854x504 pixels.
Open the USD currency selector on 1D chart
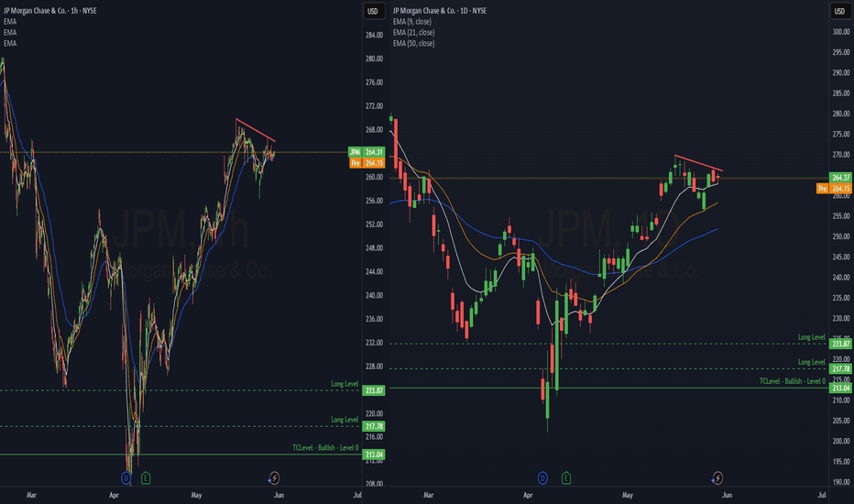pos(839,11)
